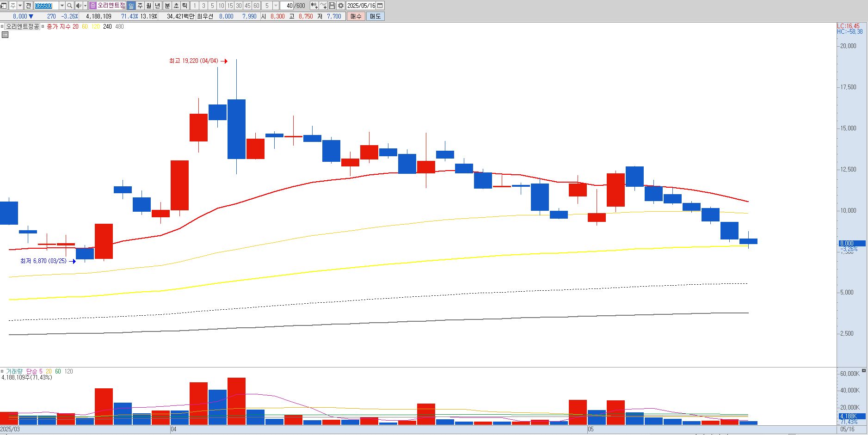
Task: Click the speaker sound icon
Action: pyautogui.click(x=78, y=6)
